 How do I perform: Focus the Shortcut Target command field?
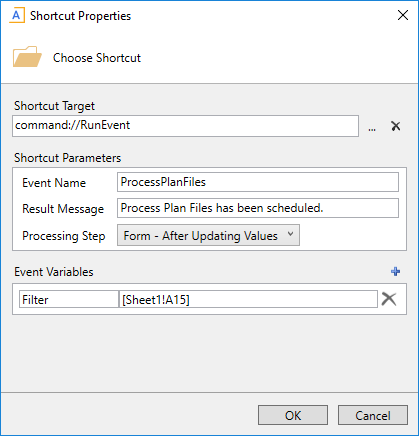coord(185,126)
